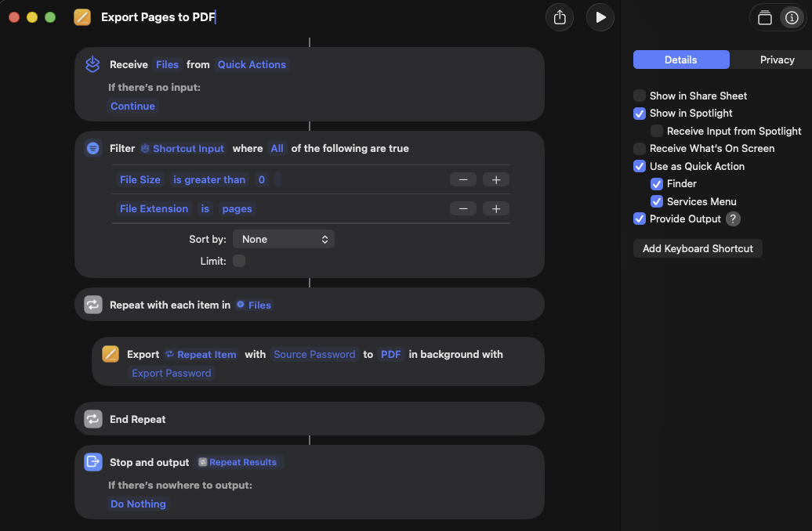
Task: Uncheck Provide Output checkbox
Action: click(x=640, y=219)
